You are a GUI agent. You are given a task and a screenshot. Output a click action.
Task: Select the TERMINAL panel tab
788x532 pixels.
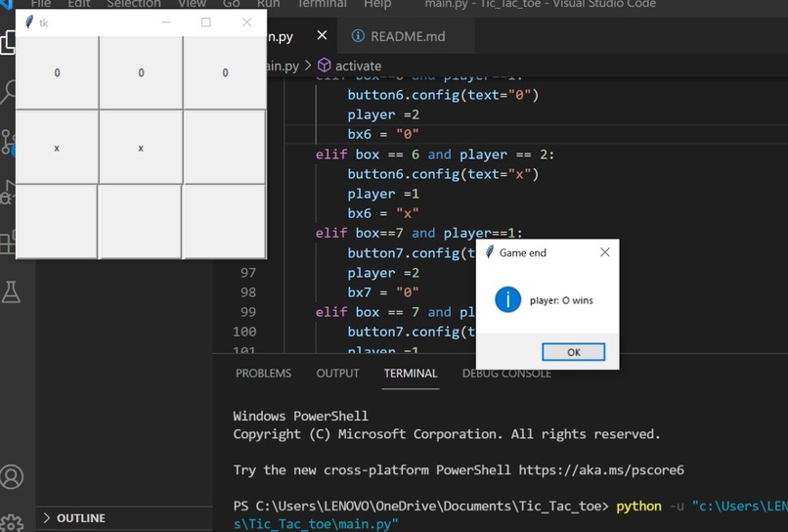pyautogui.click(x=411, y=374)
